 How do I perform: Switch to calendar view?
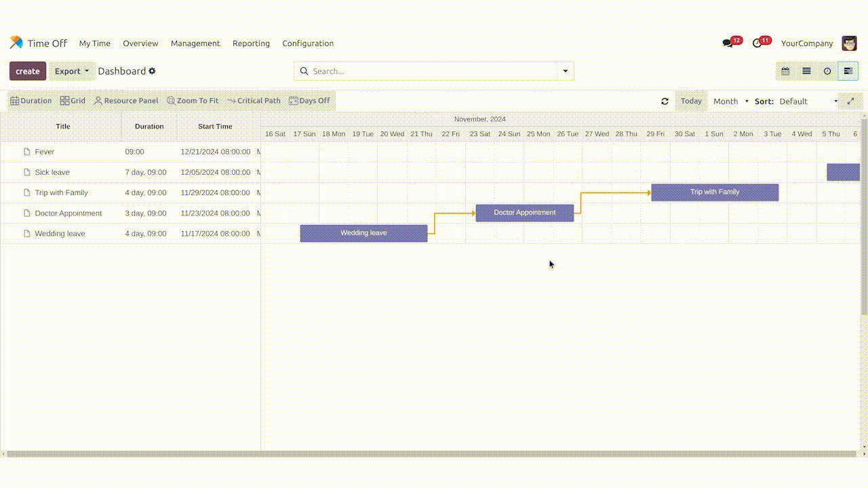tap(785, 71)
